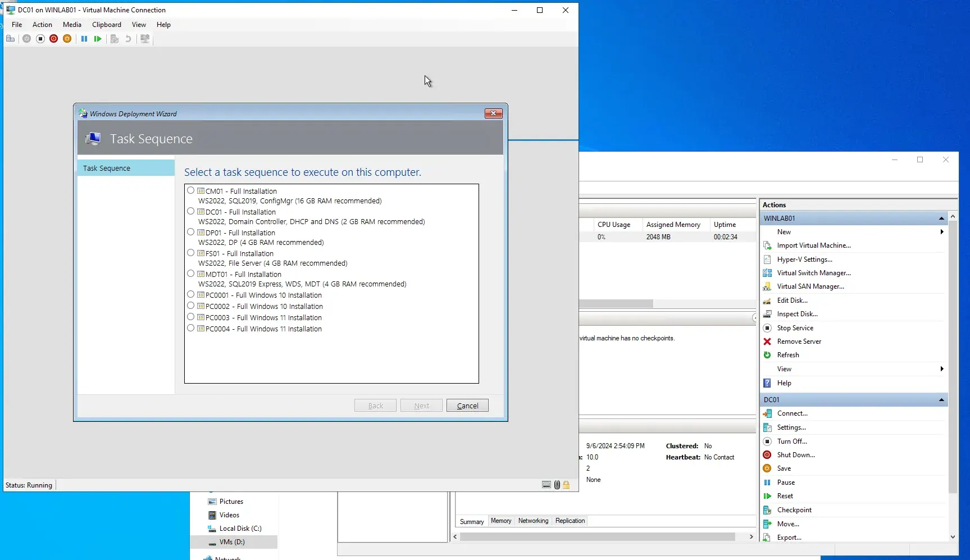Collapse the DC01 actions section
Screen dimensions: 970x560
[941, 400]
